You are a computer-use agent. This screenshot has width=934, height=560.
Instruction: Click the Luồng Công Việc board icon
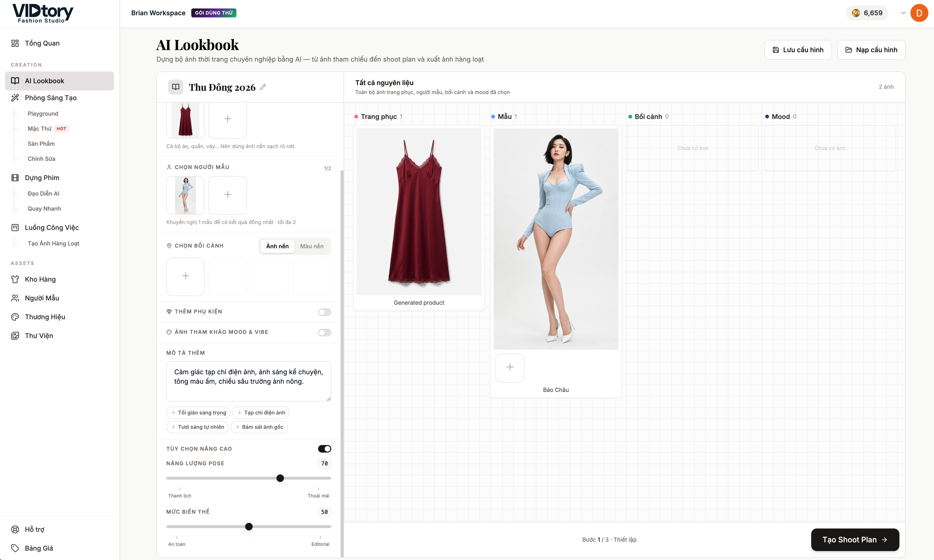[x=15, y=228]
